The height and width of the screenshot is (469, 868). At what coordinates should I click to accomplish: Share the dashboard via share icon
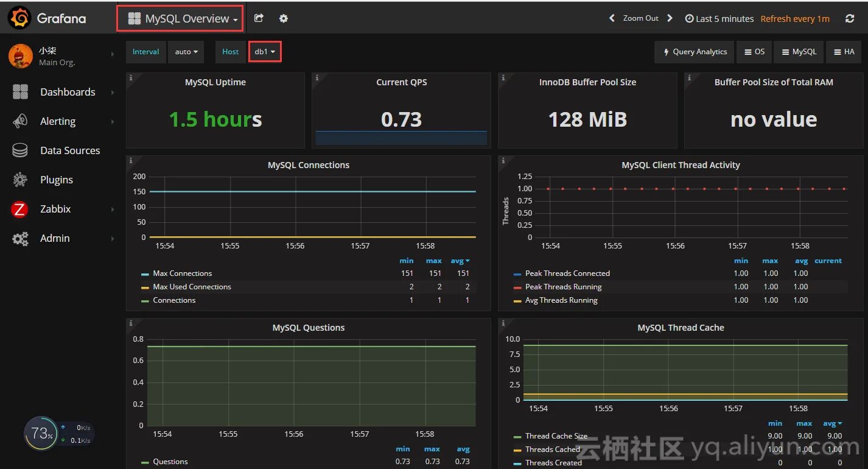[x=259, y=18]
